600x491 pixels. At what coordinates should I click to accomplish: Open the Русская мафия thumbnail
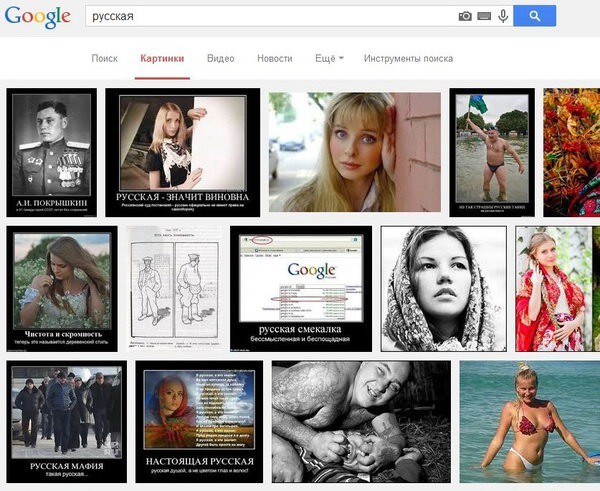click(67, 421)
